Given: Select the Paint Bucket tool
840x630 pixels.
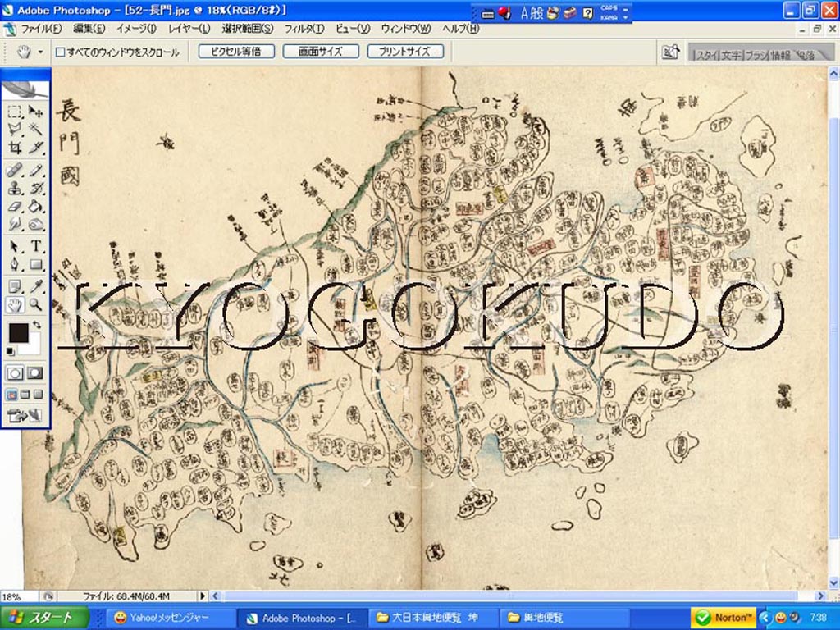Looking at the screenshot, I should (35, 206).
